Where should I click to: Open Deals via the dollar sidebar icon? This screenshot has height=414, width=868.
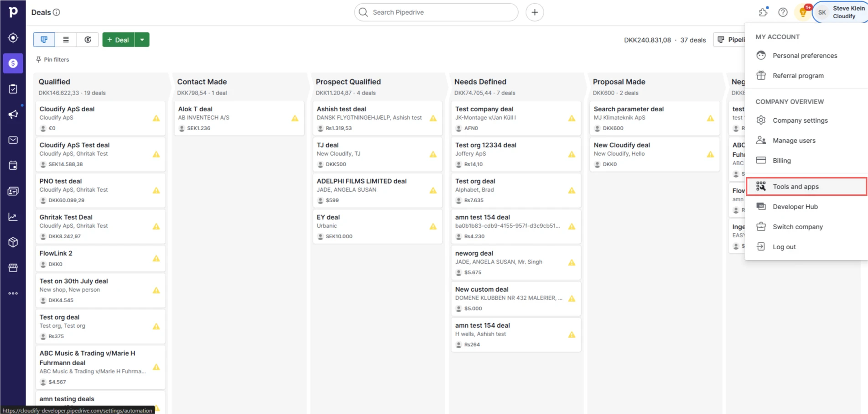[x=13, y=63]
